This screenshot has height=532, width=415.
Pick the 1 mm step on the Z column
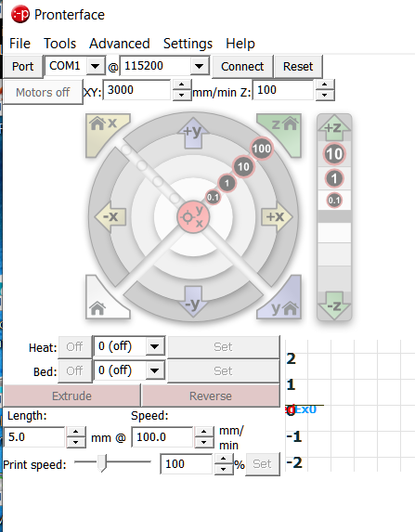pos(334,178)
